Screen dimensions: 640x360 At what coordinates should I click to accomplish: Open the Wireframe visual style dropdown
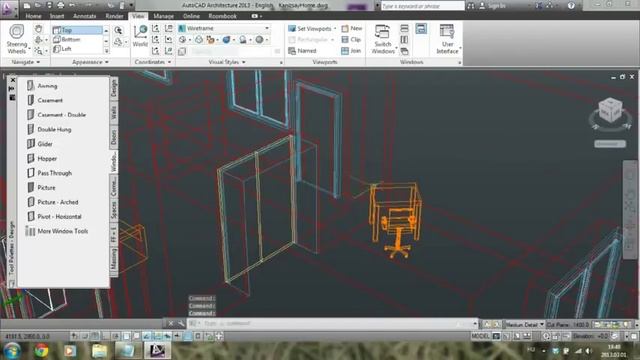[x=224, y=28]
